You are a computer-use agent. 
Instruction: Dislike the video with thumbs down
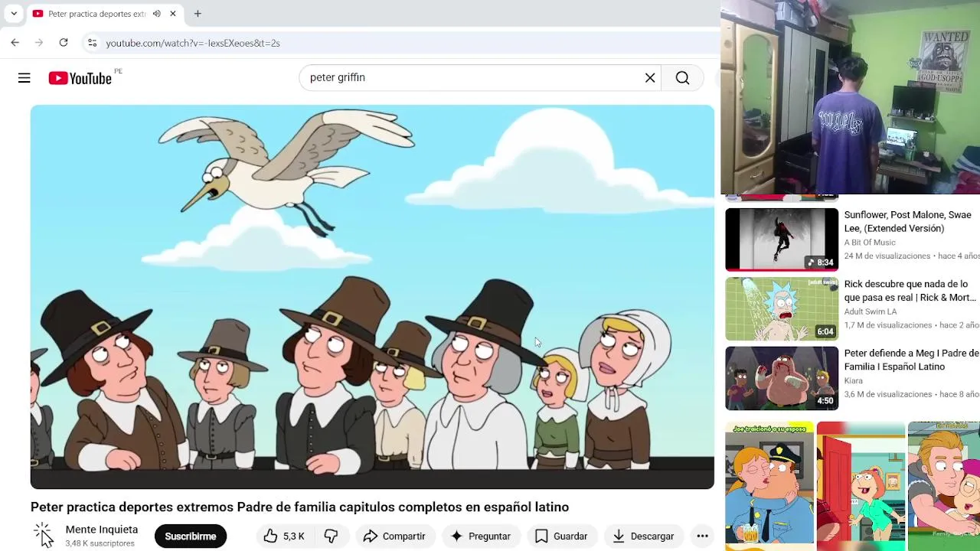(x=331, y=536)
